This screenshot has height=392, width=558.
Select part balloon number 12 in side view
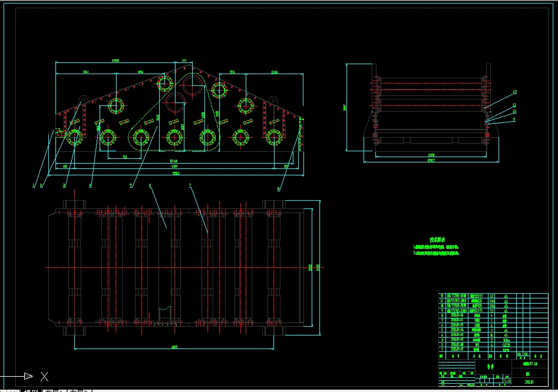coord(514,92)
